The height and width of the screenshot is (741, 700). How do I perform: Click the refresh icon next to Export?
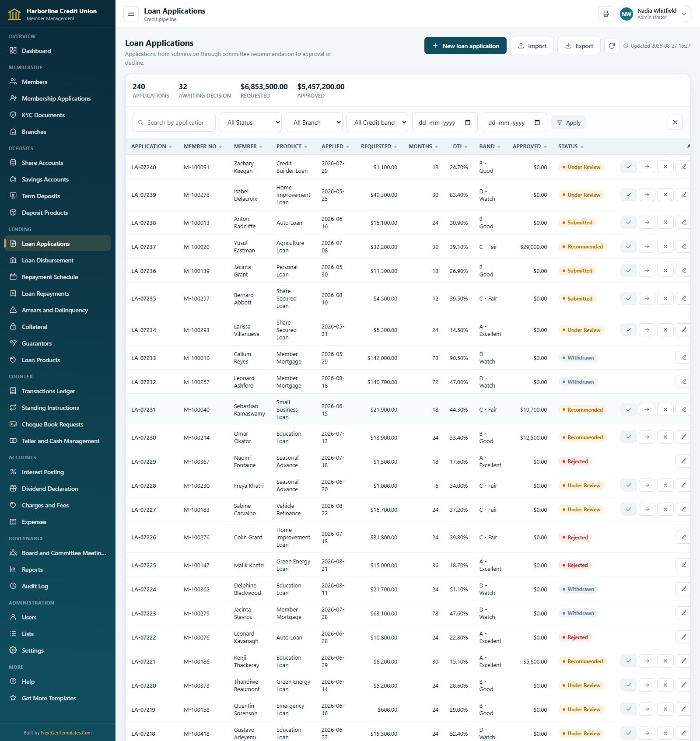612,46
